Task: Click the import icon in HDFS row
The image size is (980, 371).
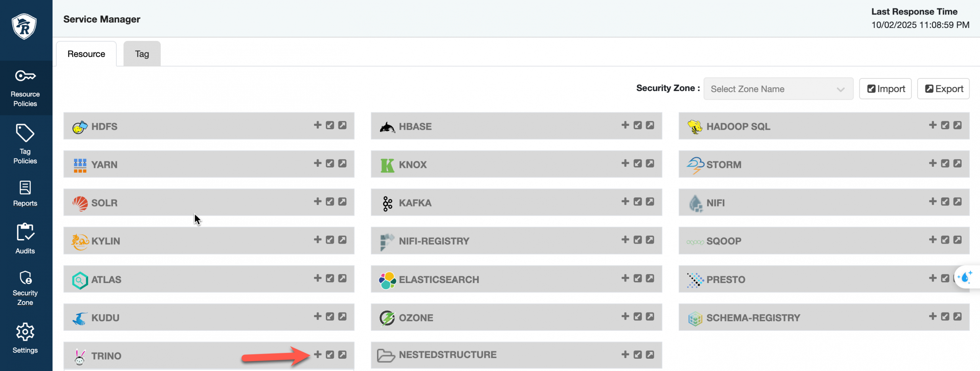Action: click(x=330, y=125)
